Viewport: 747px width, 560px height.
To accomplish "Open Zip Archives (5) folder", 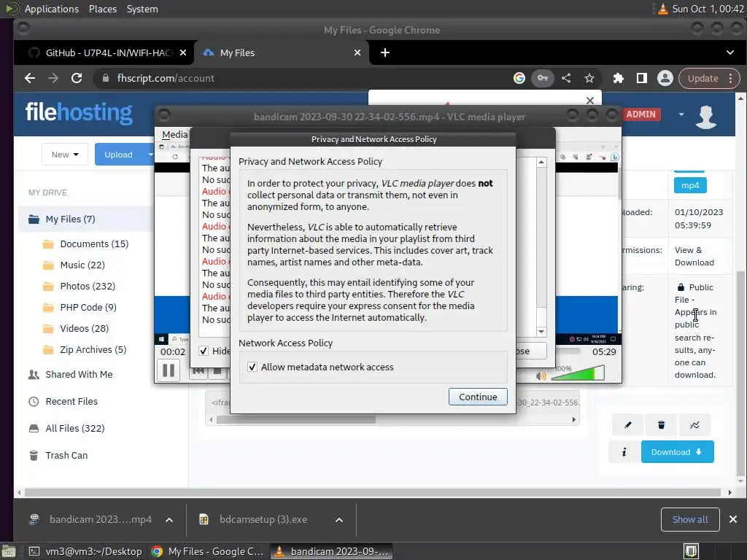I will pyautogui.click(x=93, y=349).
